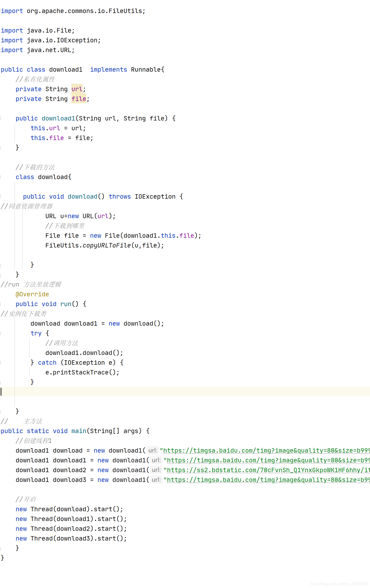Image resolution: width=370 pixels, height=588 pixels.
Task: Click comment '//下载的方法'
Action: click(x=35, y=167)
